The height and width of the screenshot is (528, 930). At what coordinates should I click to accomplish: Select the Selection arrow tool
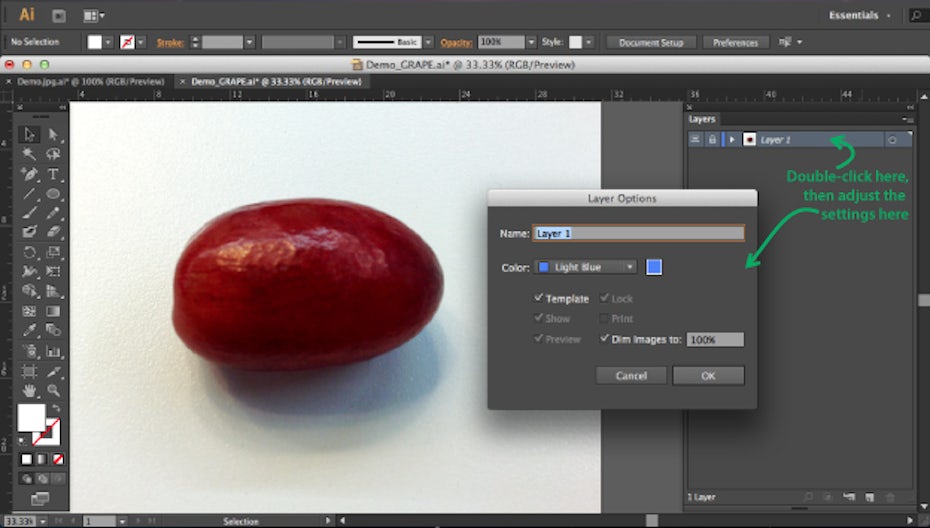coord(29,135)
